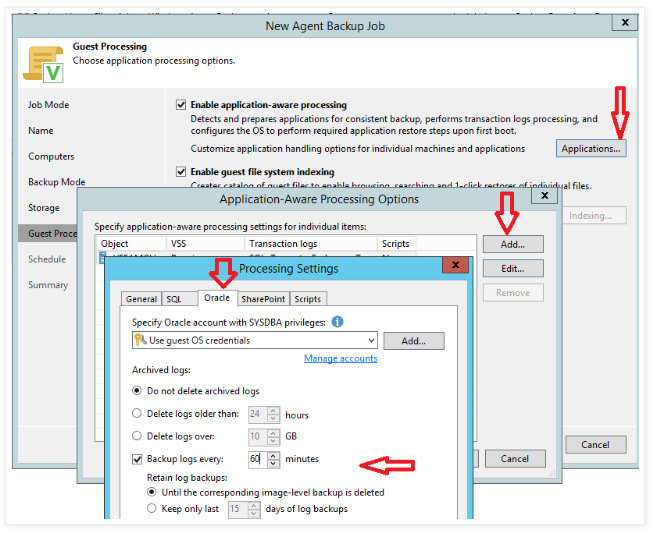The image size is (652, 533).
Task: Click the Backup logs minutes input field
Action: [256, 459]
